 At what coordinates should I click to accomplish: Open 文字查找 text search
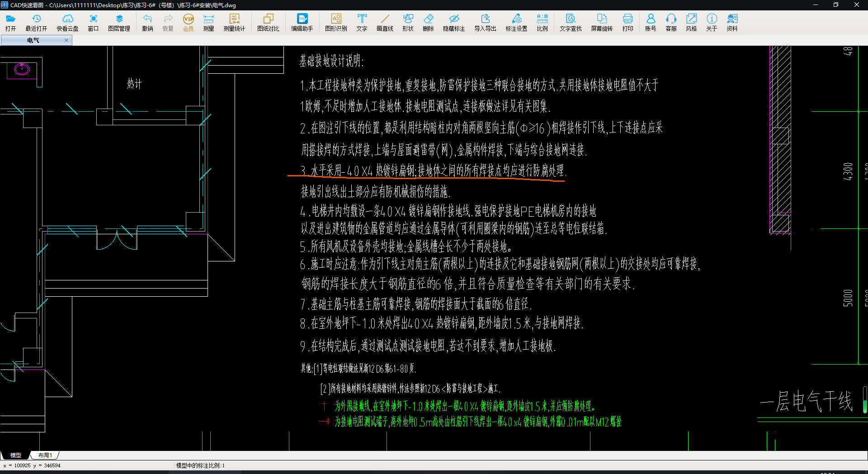[x=571, y=22]
